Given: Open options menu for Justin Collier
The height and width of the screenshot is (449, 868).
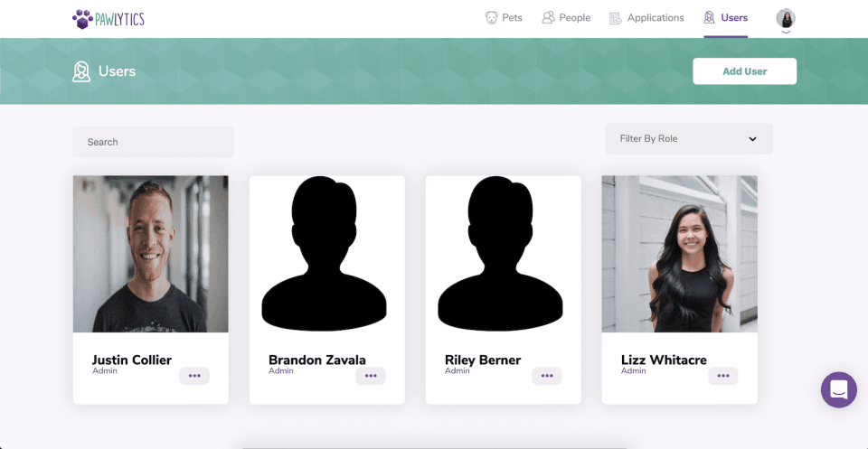Looking at the screenshot, I should 194,376.
